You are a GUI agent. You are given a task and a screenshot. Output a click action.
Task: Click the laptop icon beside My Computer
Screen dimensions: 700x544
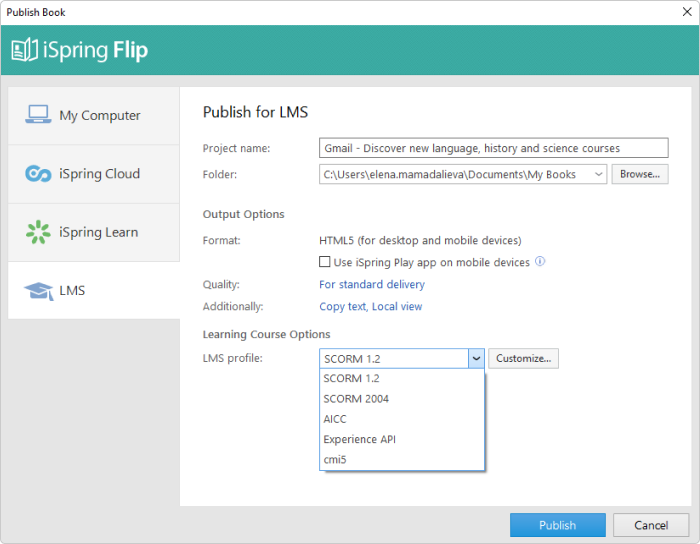point(38,115)
